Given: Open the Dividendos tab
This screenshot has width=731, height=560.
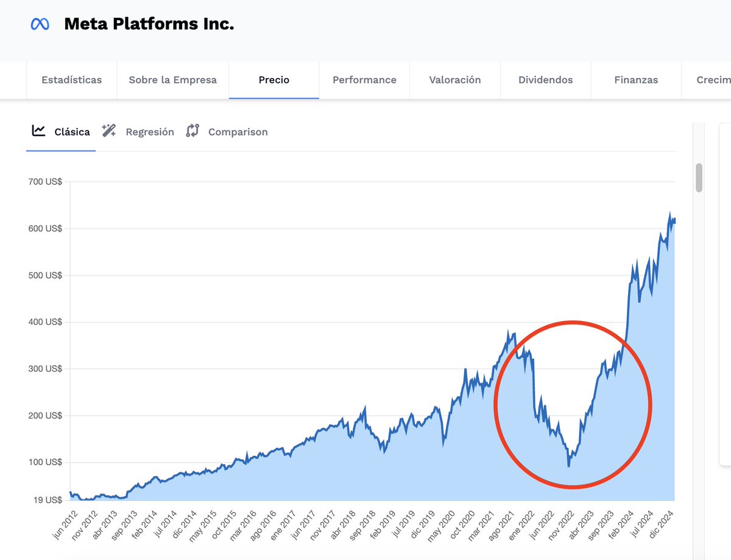Looking at the screenshot, I should click(546, 80).
